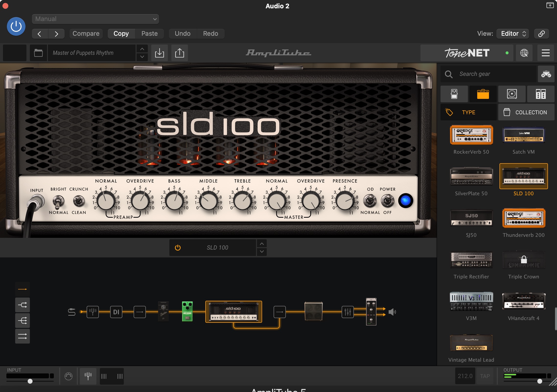Click the Undo button
Screen dimensions: 557x392
[183, 34]
